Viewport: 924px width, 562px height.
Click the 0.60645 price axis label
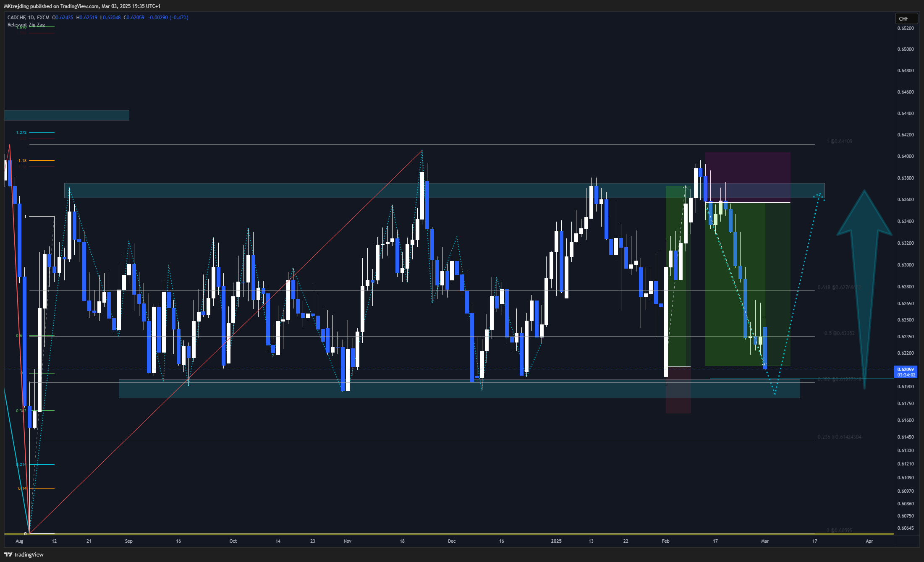[x=906, y=528]
